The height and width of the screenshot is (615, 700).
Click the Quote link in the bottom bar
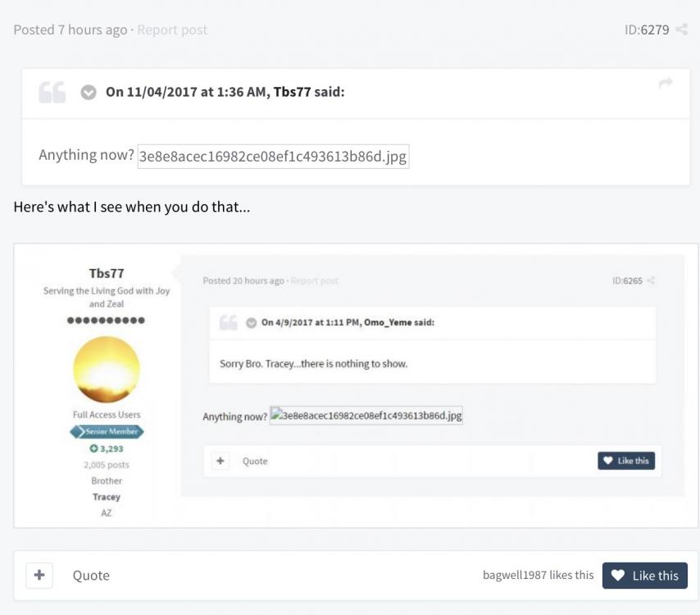point(91,576)
